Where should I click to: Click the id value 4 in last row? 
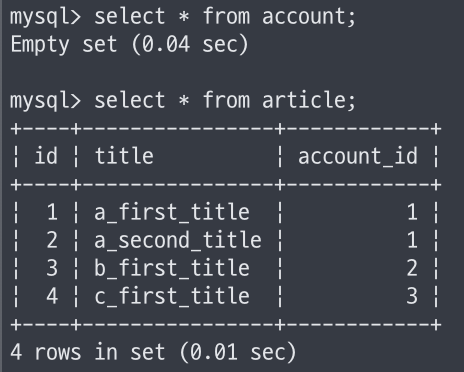coord(52,296)
